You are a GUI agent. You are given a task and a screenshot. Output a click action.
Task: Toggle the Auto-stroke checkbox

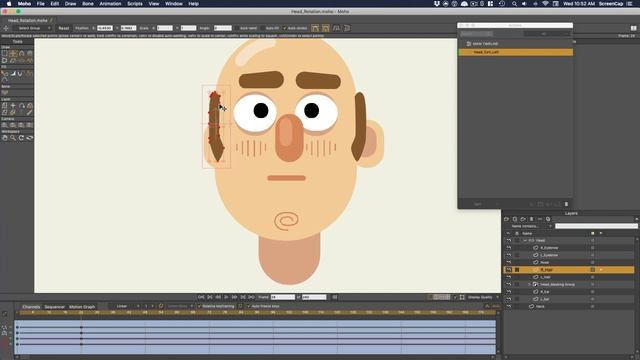(x=285, y=28)
